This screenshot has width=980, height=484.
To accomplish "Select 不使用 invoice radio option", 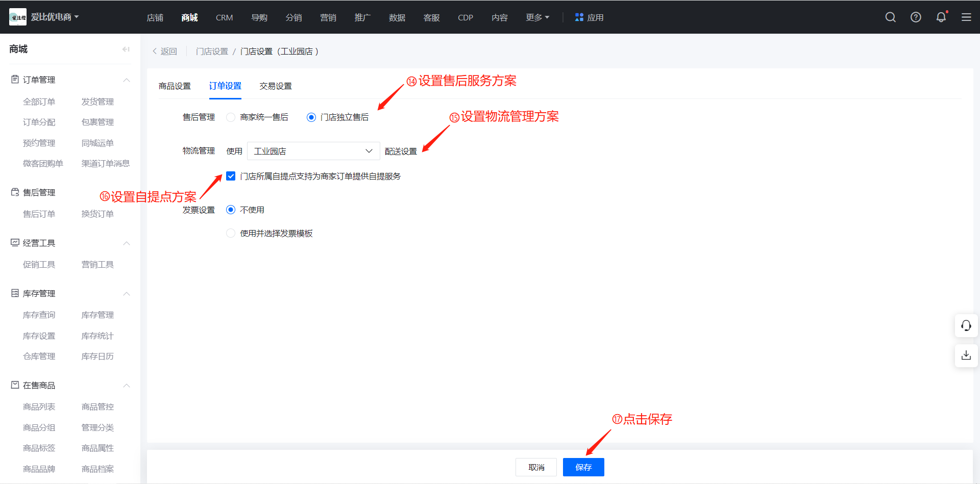I will pyautogui.click(x=231, y=210).
